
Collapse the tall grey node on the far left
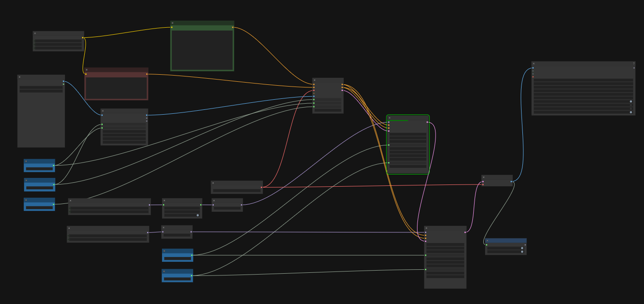tap(20, 77)
